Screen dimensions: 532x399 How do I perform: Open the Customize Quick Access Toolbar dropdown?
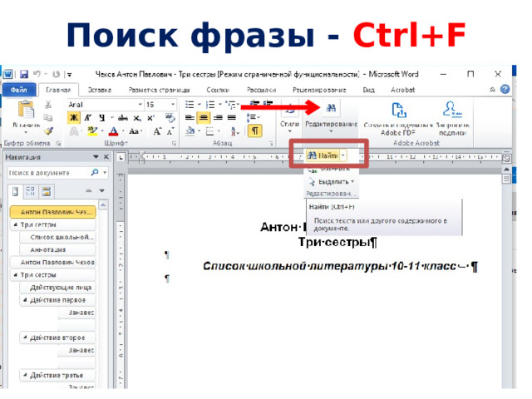[x=69, y=74]
